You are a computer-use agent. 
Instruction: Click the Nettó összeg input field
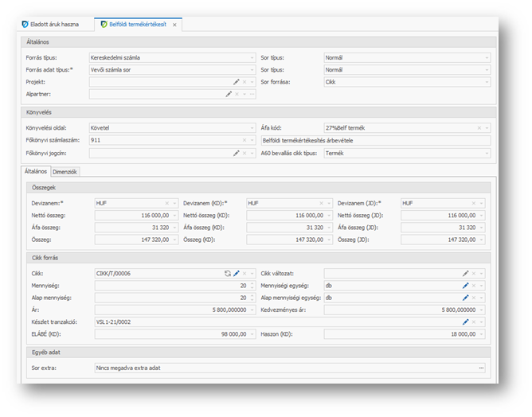tap(135, 215)
